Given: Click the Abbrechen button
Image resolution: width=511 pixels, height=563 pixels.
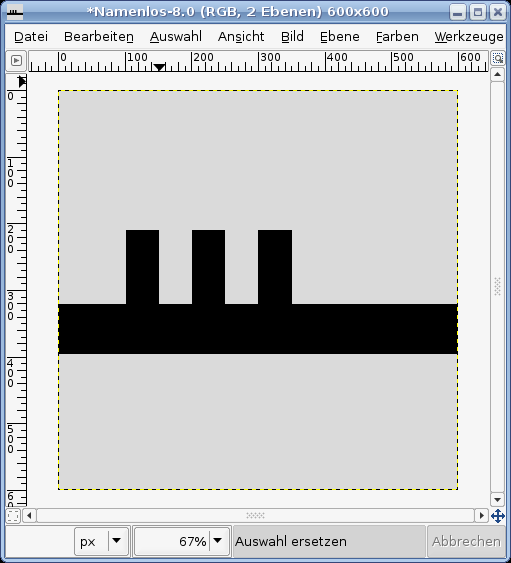Looking at the screenshot, I should (466, 541).
